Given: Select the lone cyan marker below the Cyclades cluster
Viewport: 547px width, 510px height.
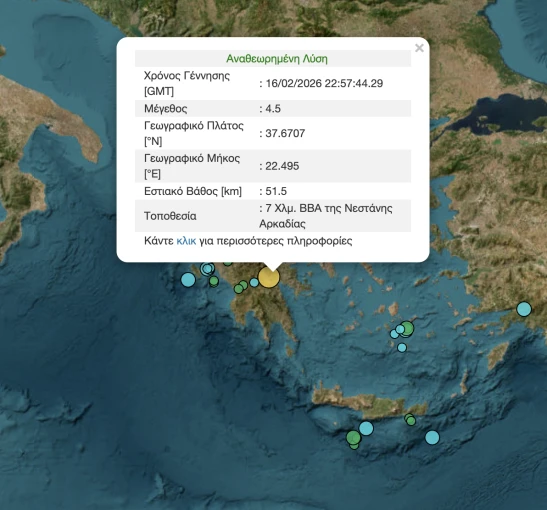Looking at the screenshot, I should 402,347.
